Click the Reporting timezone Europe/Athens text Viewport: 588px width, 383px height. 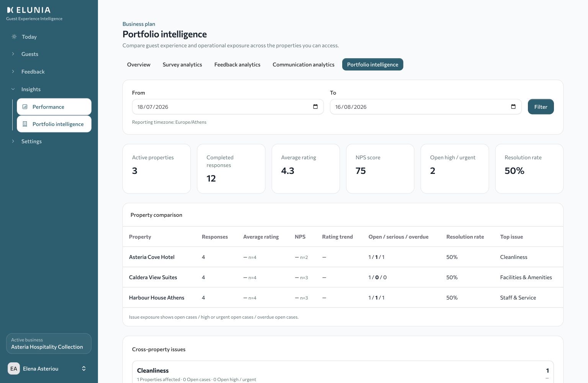click(169, 122)
